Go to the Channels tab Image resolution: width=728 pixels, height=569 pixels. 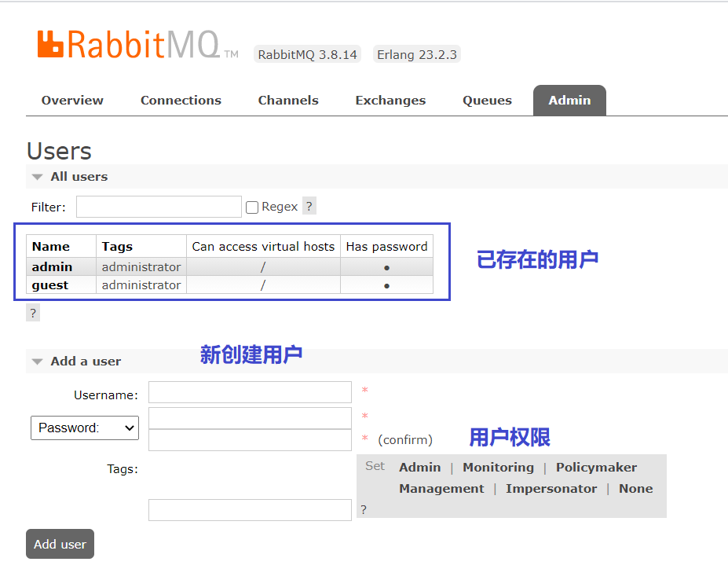(288, 101)
